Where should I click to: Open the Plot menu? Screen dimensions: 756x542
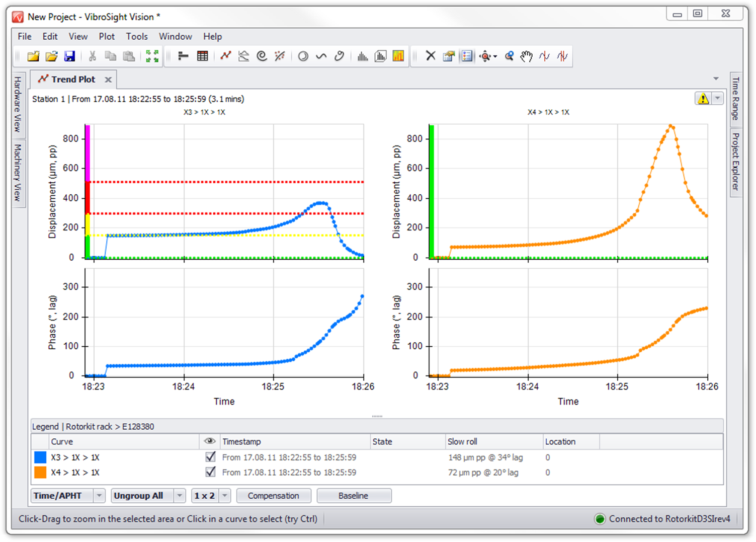coord(107,36)
